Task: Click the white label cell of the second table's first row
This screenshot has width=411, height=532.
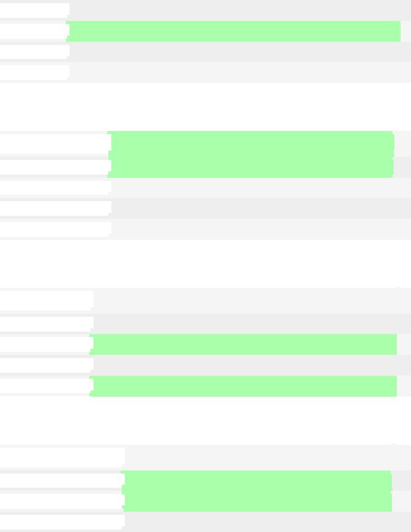Action: tap(55, 144)
